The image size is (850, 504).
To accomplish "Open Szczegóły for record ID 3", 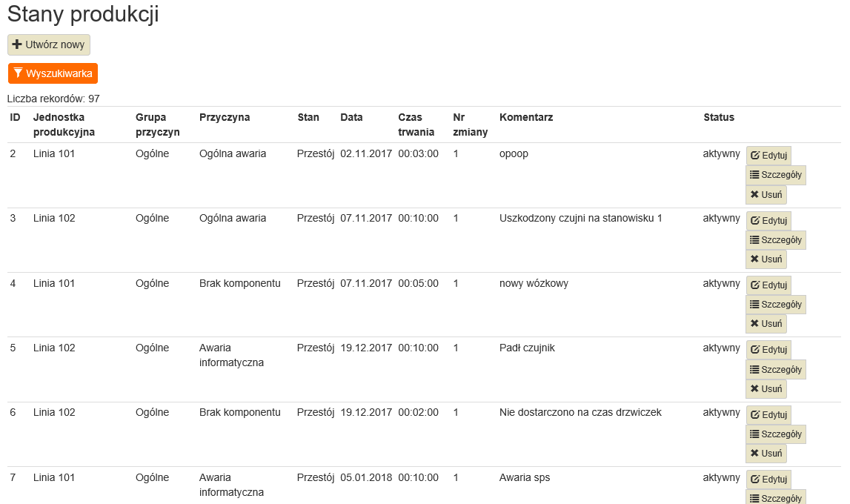I will pos(776,240).
